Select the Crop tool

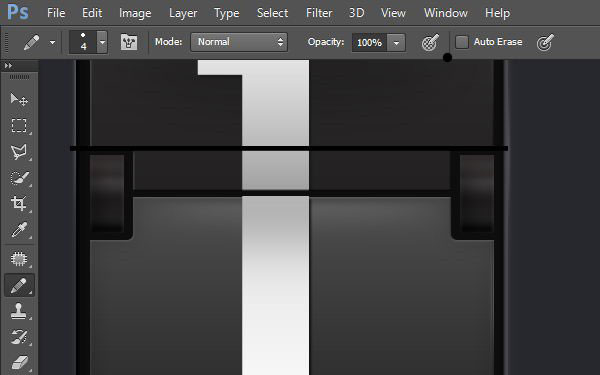pyautogui.click(x=19, y=204)
